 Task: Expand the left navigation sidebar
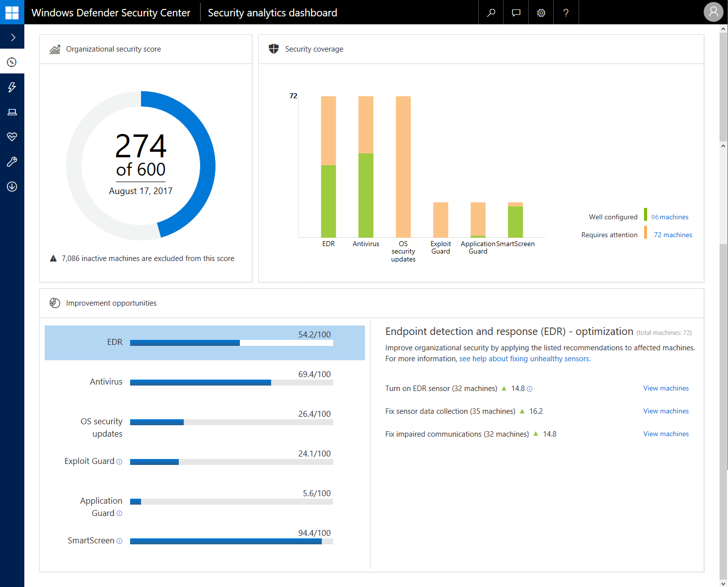click(12, 38)
